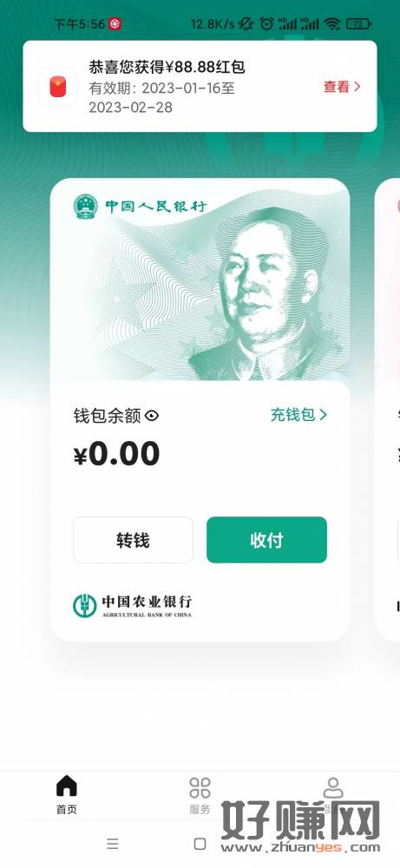The image size is (400, 868).
Task: Tap the partially visible next wallet card
Action: point(387,410)
